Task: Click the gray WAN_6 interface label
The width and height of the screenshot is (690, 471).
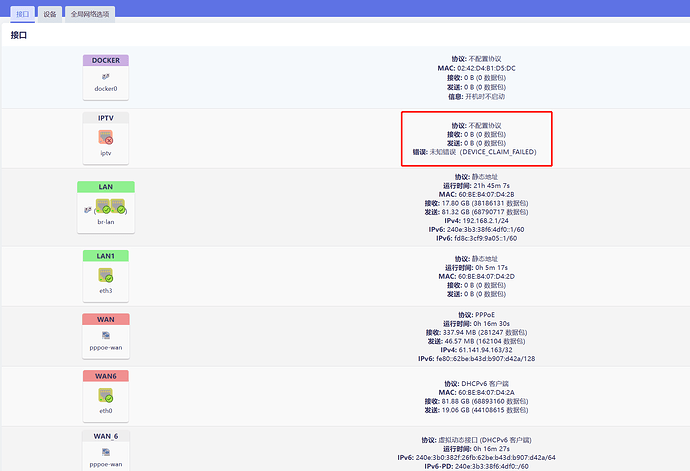Action: pos(105,437)
